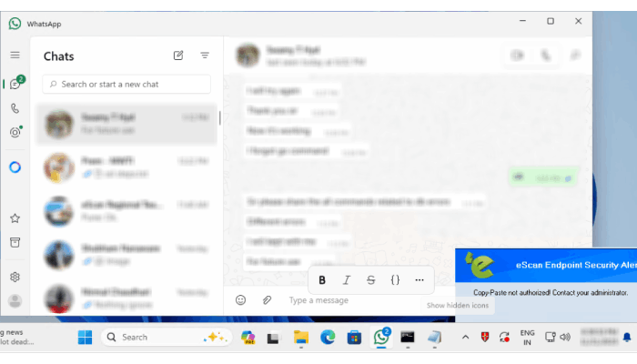The image size is (637, 364).
Task: Click the Search or start a new chat field
Action: (x=126, y=84)
